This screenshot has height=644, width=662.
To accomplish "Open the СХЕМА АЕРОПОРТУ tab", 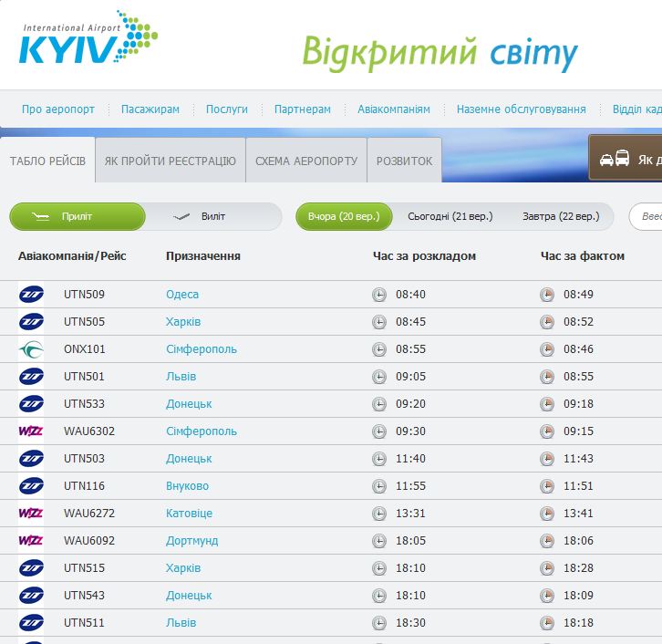I will click(x=306, y=161).
